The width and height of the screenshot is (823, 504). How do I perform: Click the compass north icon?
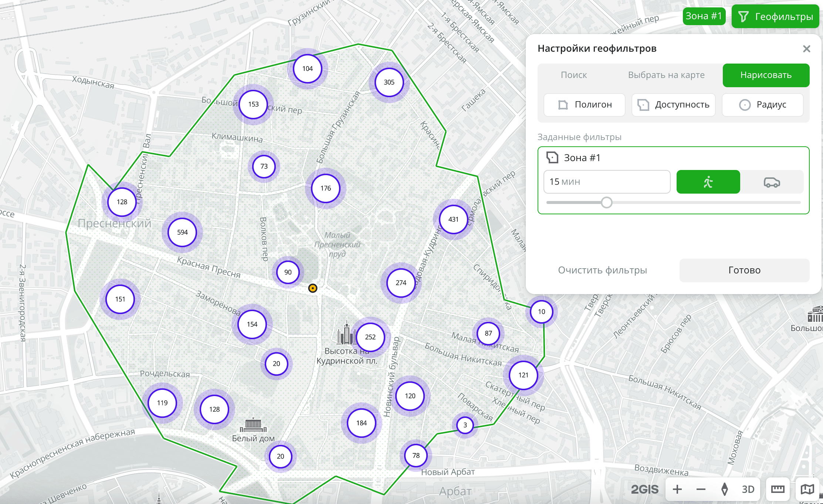tap(725, 489)
